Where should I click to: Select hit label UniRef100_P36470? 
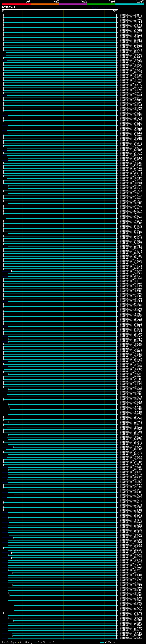pyautogui.click(x=131, y=349)
